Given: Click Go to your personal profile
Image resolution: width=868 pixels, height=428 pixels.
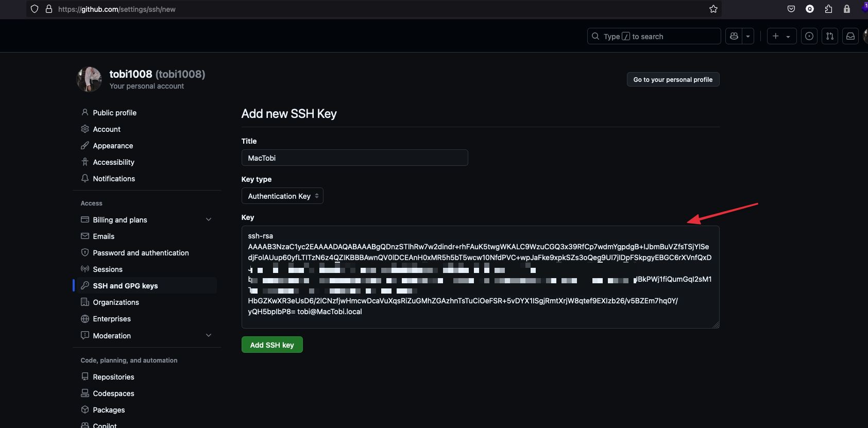Looking at the screenshot, I should point(673,79).
